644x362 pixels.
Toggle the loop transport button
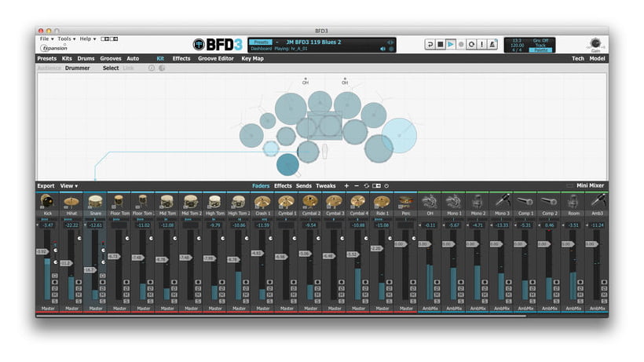[471, 44]
